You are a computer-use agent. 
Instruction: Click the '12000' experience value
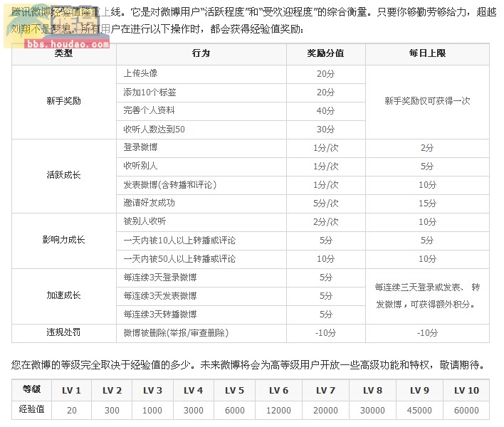click(x=278, y=411)
